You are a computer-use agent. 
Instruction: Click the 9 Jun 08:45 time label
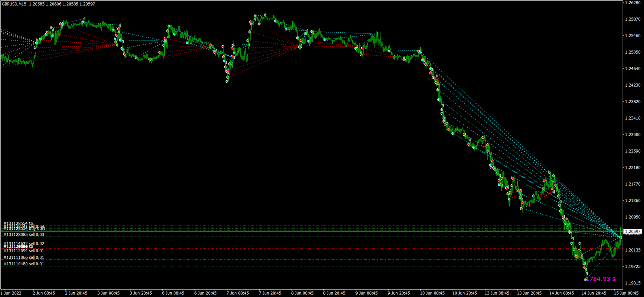367,294
